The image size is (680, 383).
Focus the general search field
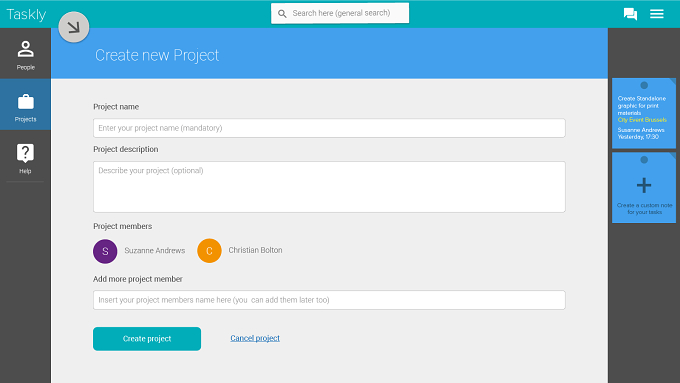click(340, 13)
